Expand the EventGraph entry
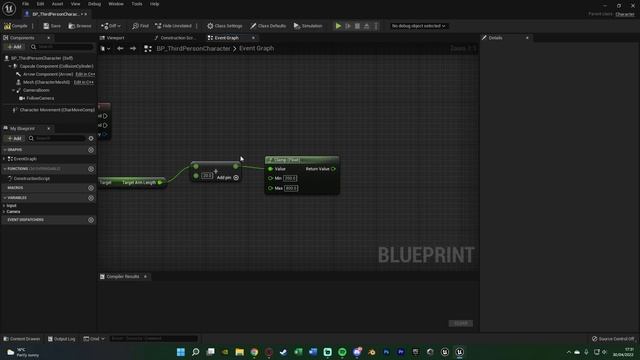 tap(4, 159)
